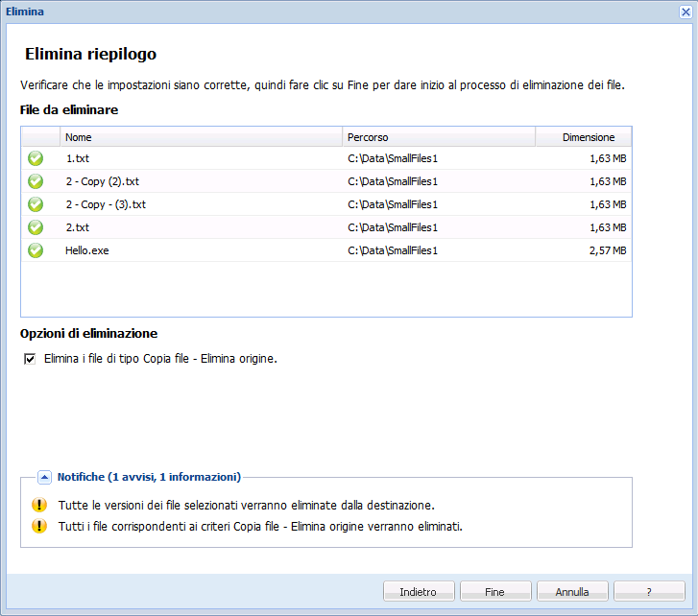Select the Hello.exe file row

[x=87, y=250]
